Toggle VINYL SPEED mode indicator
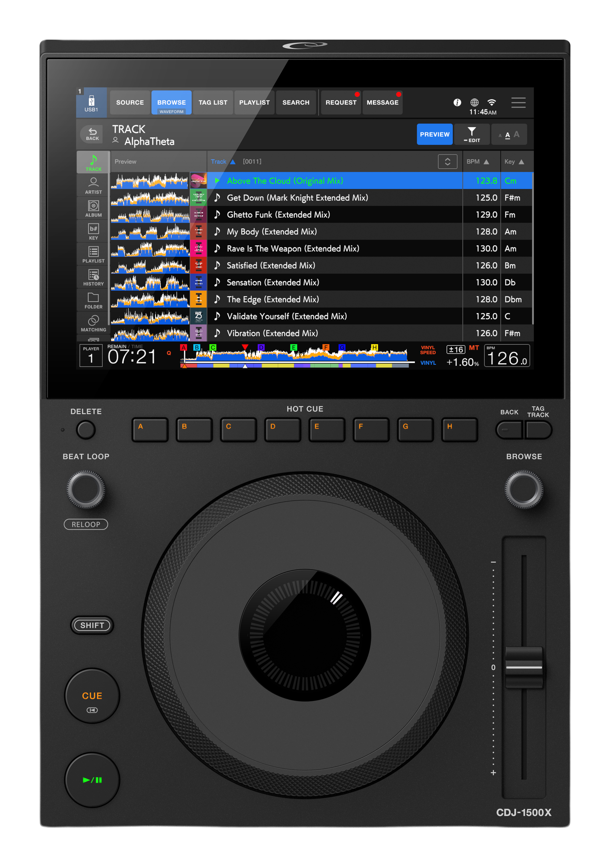610x868 pixels. pyautogui.click(x=428, y=350)
